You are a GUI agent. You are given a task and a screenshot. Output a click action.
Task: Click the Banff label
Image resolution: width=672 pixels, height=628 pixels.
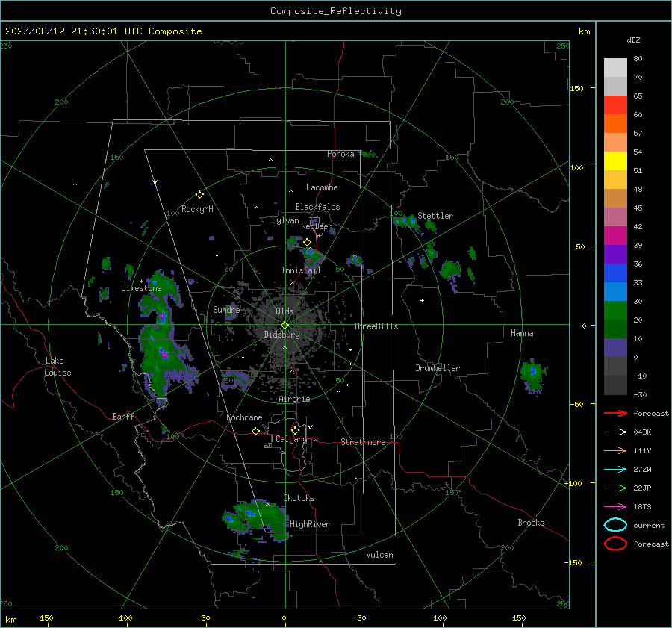pos(123,416)
